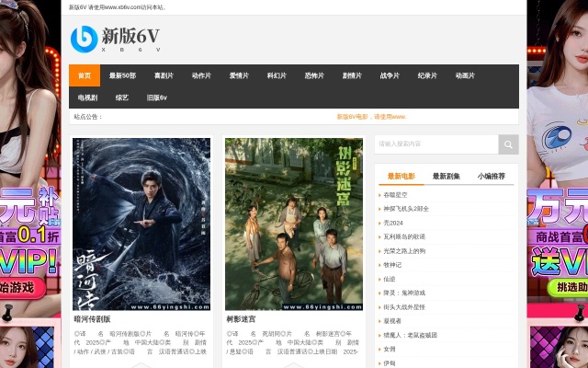Open the 吞噬星空 movie link
Screen dimensions: 588x368
click(x=395, y=195)
